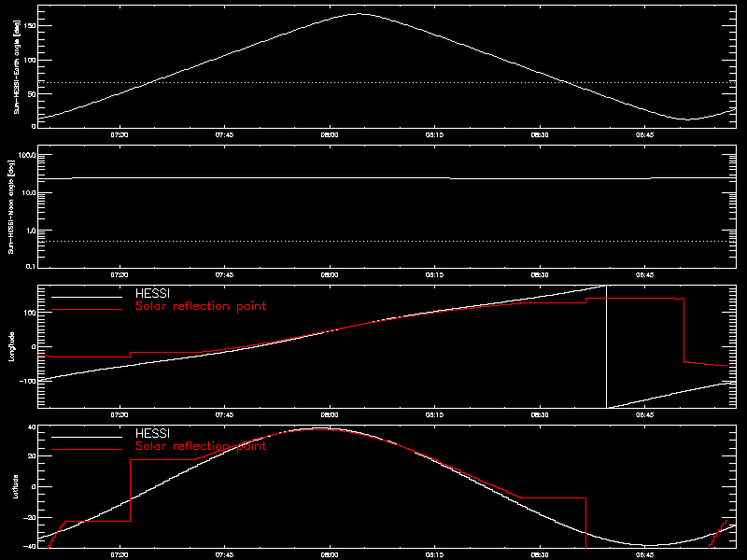This screenshot has height=560, width=747.
Task: Select Solar reflection point legend in Longitude plot
Action: [201, 306]
